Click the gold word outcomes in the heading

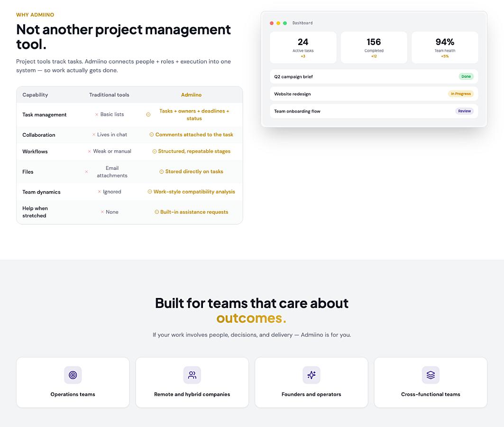tap(251, 318)
